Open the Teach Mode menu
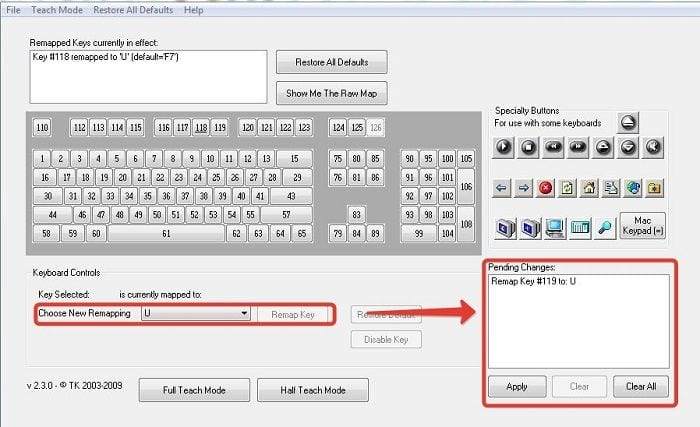Screen dimensions: 700x427 56,10
